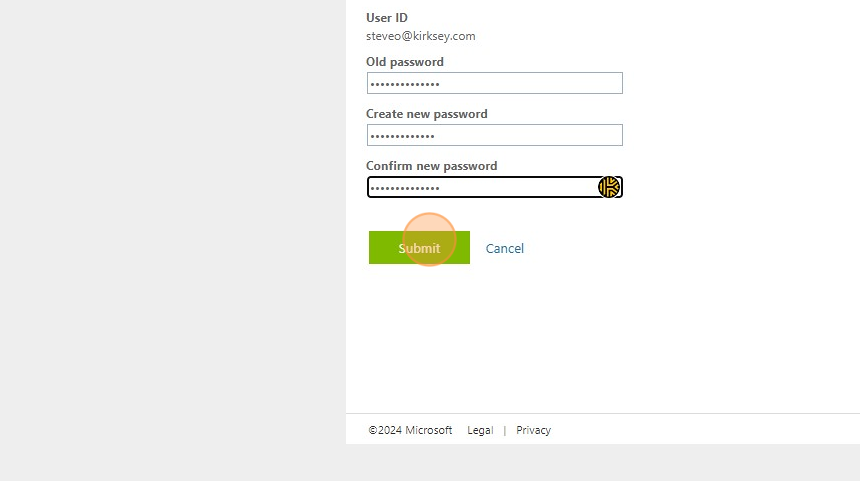Open the Legal link in the footer
Image resolution: width=860 pixels, height=481 pixels.
[x=480, y=430]
